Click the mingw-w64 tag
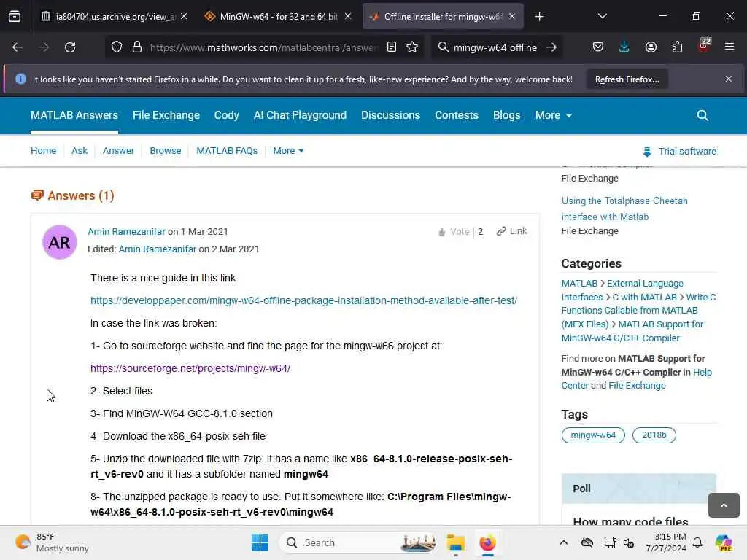This screenshot has width=747, height=560. coord(593,435)
